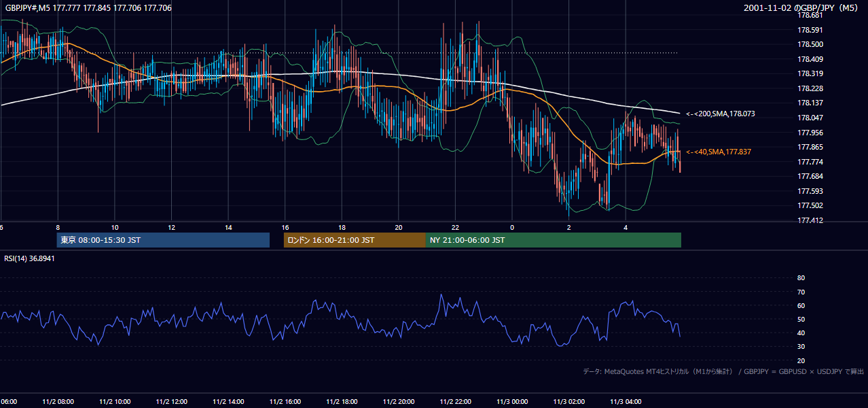The height and width of the screenshot is (408, 868).
Task: Click the 177.412 price axis label
Action: (810, 220)
